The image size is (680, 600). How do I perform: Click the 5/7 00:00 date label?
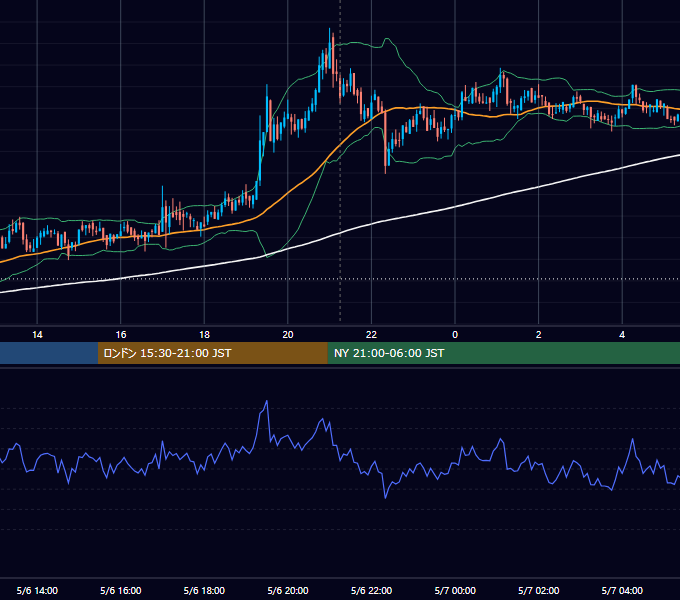pos(455,590)
